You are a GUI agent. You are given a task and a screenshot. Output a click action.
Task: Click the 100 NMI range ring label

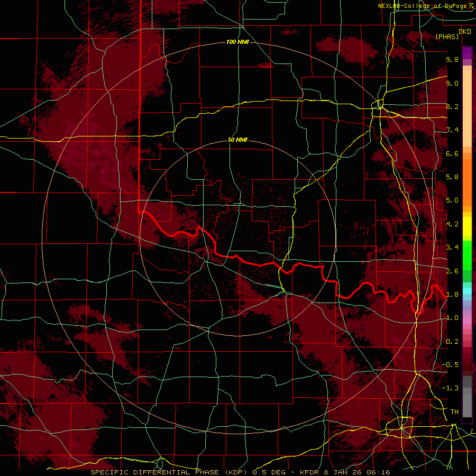pyautogui.click(x=237, y=42)
